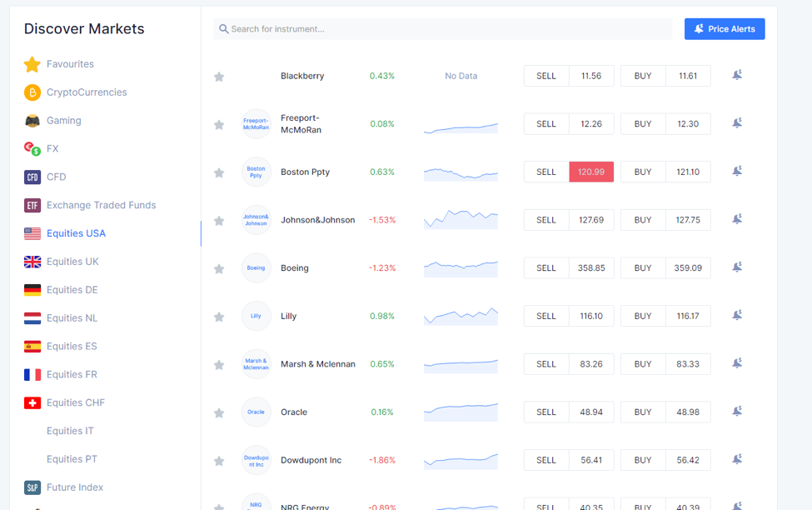Image resolution: width=812 pixels, height=510 pixels.
Task: Click the No Data label for Blackberry
Action: 461,76
